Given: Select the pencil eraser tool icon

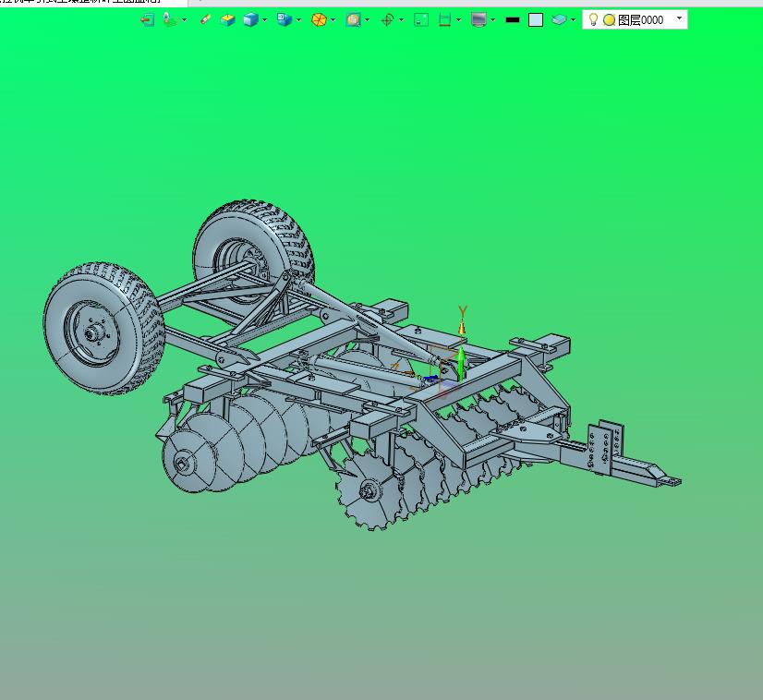Looking at the screenshot, I should [205, 20].
